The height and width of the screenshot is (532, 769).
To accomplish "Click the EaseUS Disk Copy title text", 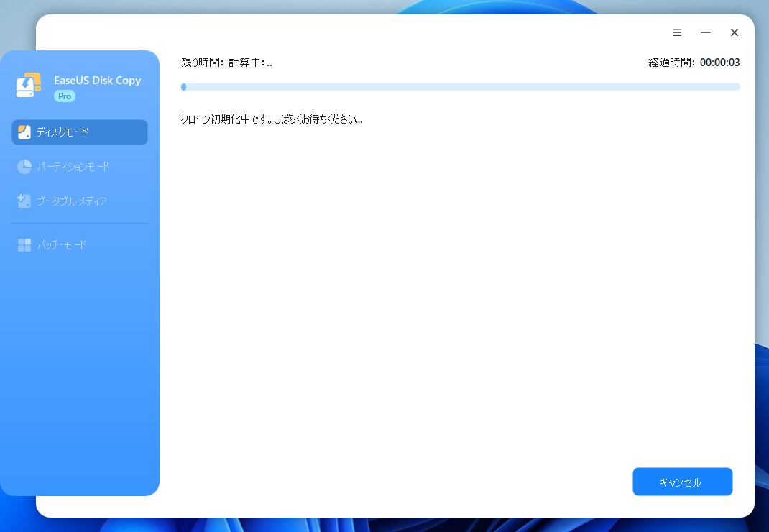I will (97, 81).
